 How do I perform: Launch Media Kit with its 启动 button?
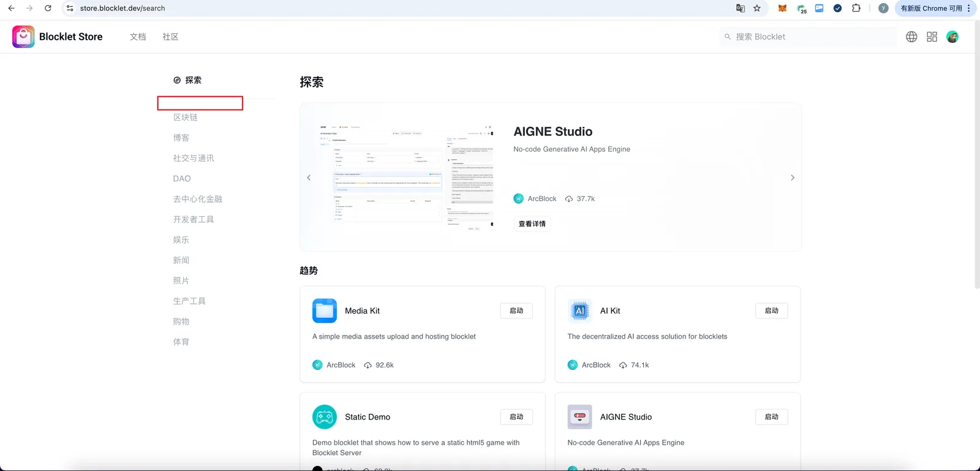point(516,311)
